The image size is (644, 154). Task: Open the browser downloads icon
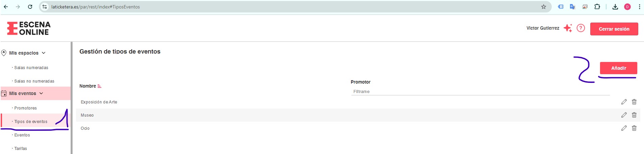coord(615,7)
